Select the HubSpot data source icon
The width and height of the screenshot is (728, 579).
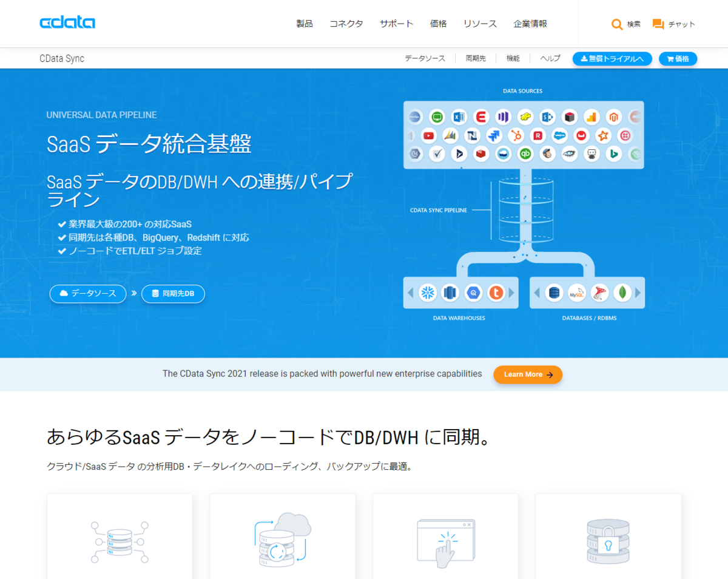(517, 135)
